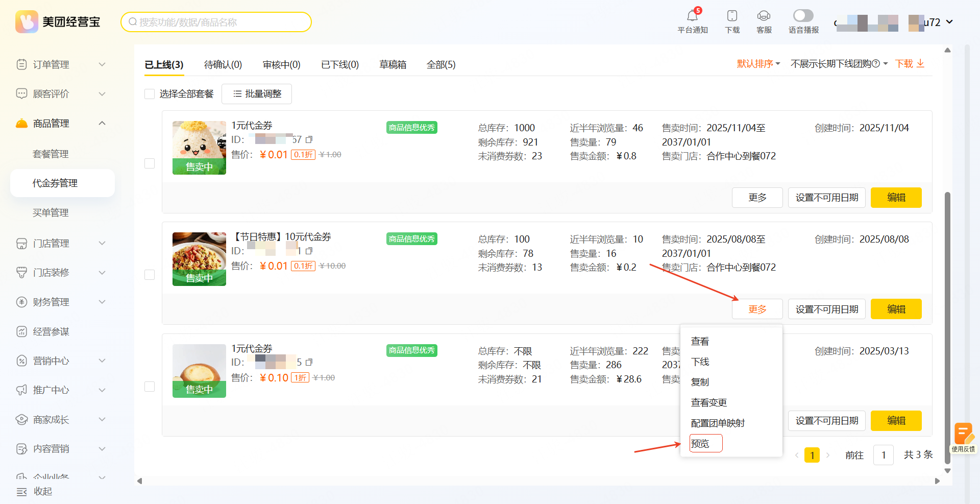The image size is (980, 504).
Task: Click the 推广中心 megaphone icon
Action: 21,390
